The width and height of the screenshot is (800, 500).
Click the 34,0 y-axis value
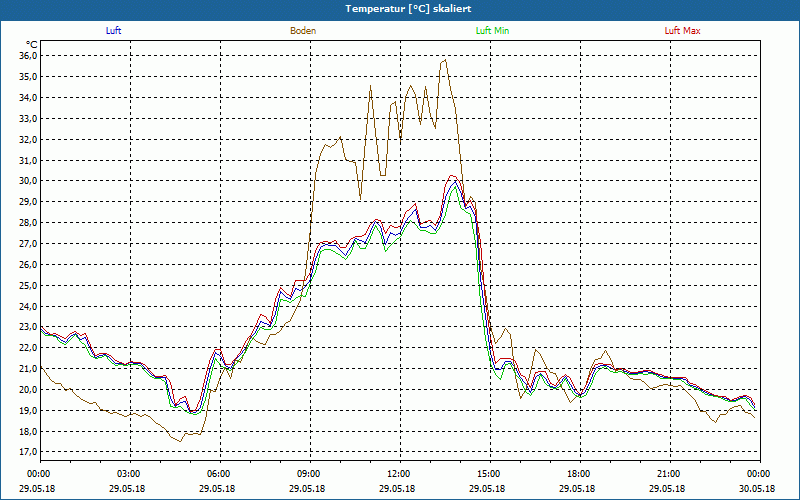pyautogui.click(x=28, y=97)
